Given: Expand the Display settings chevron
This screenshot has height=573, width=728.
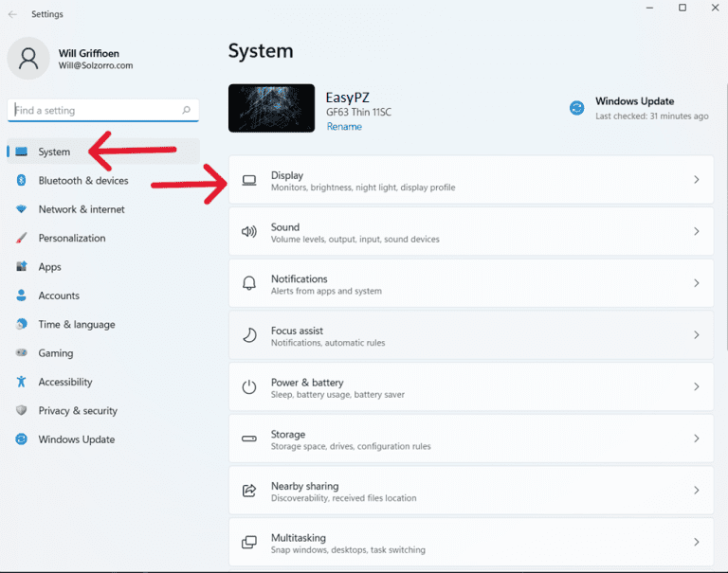Looking at the screenshot, I should click(x=696, y=180).
